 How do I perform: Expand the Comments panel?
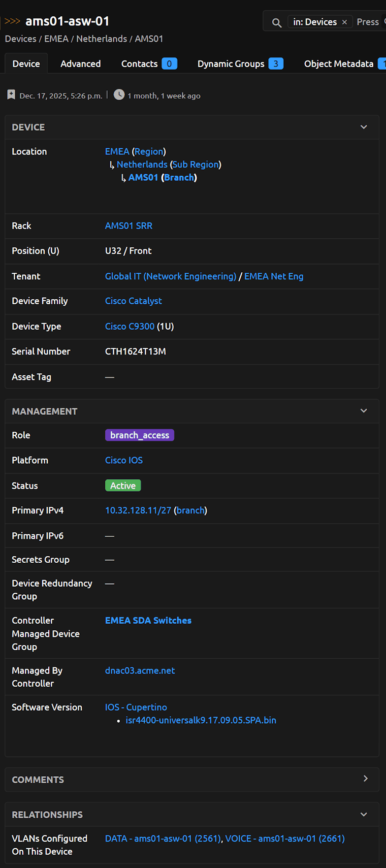point(365,779)
